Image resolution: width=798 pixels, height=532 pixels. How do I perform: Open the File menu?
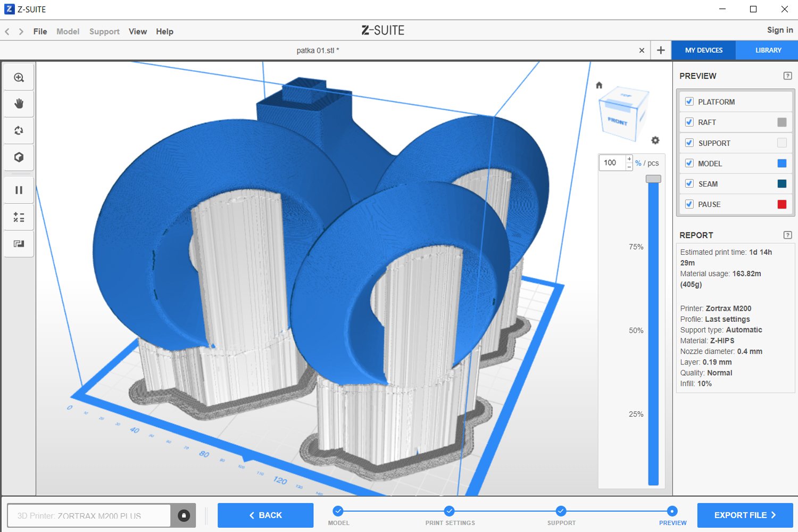40,31
